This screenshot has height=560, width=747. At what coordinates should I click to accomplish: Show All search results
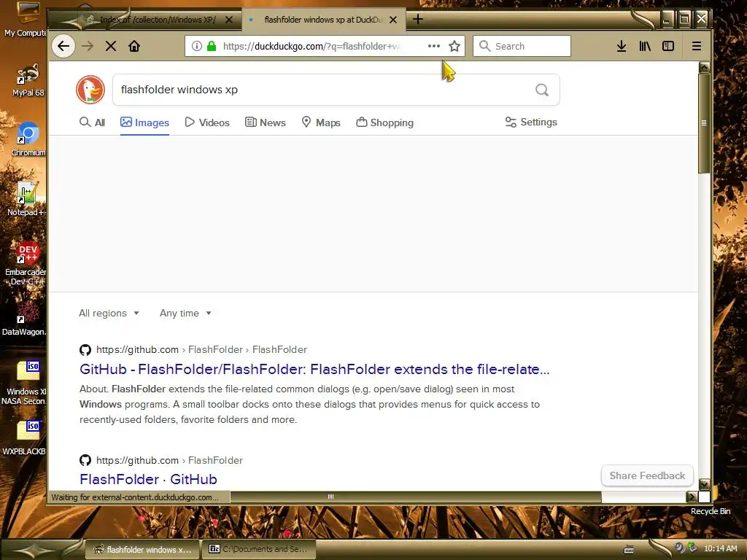coord(92,122)
